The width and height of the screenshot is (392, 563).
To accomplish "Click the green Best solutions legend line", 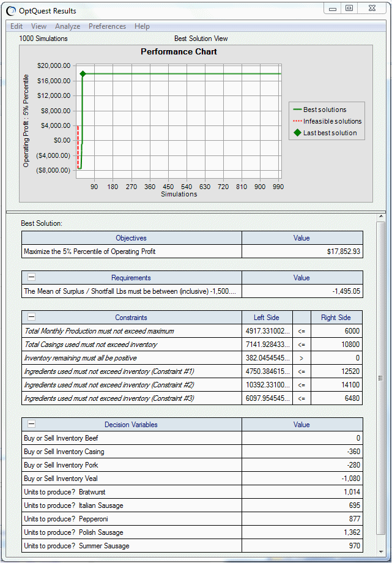I will point(298,110).
